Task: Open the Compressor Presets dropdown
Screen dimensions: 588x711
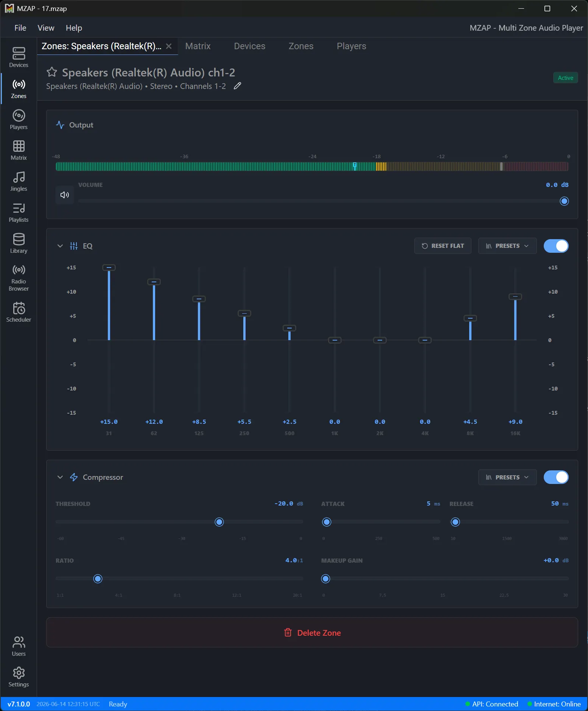Action: point(507,477)
